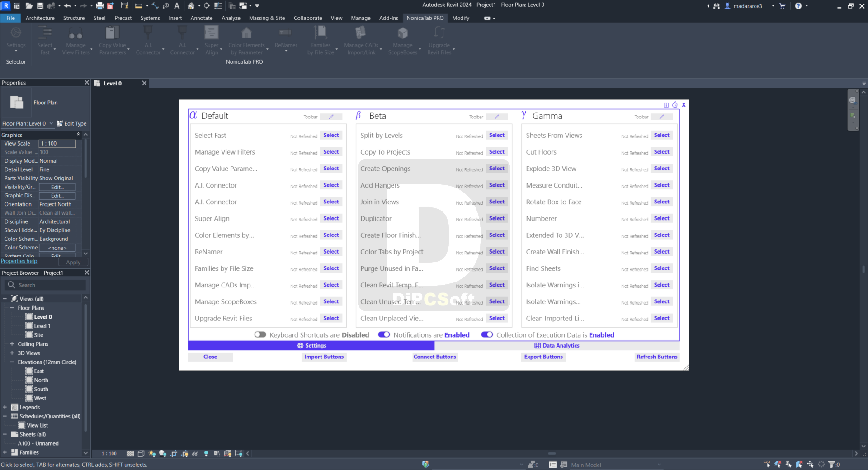Screen dimensions: 868x470
Task: Click the Connect Buttons button
Action: [434, 357]
